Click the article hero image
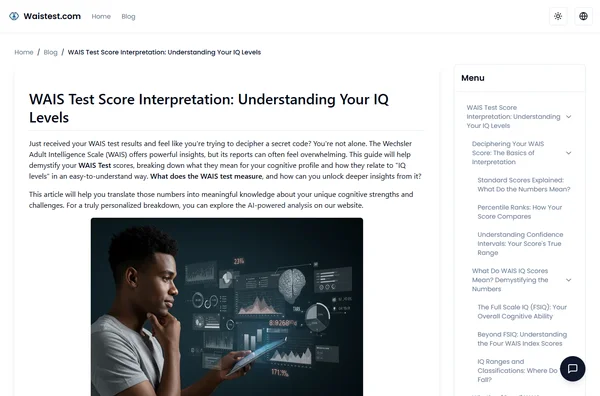Image resolution: width=600 pixels, height=396 pixels. (x=227, y=307)
